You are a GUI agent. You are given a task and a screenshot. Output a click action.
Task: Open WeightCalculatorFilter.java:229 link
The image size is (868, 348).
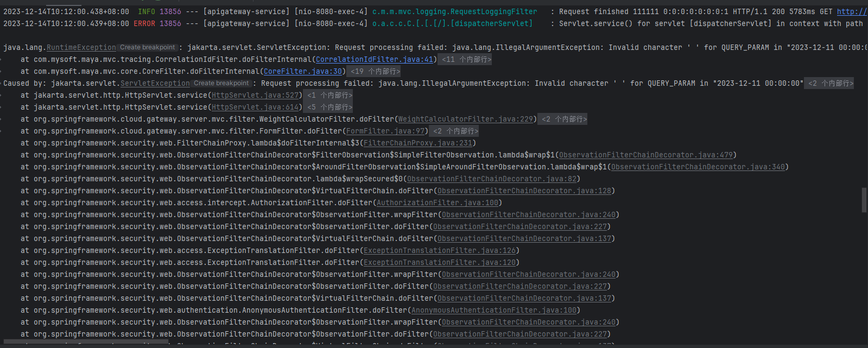tap(466, 119)
